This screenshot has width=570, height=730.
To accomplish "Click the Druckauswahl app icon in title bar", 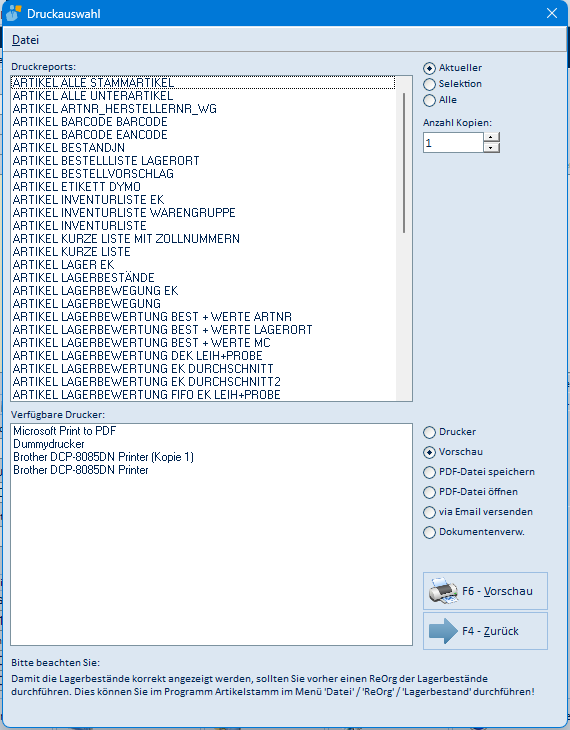I will (x=14, y=14).
